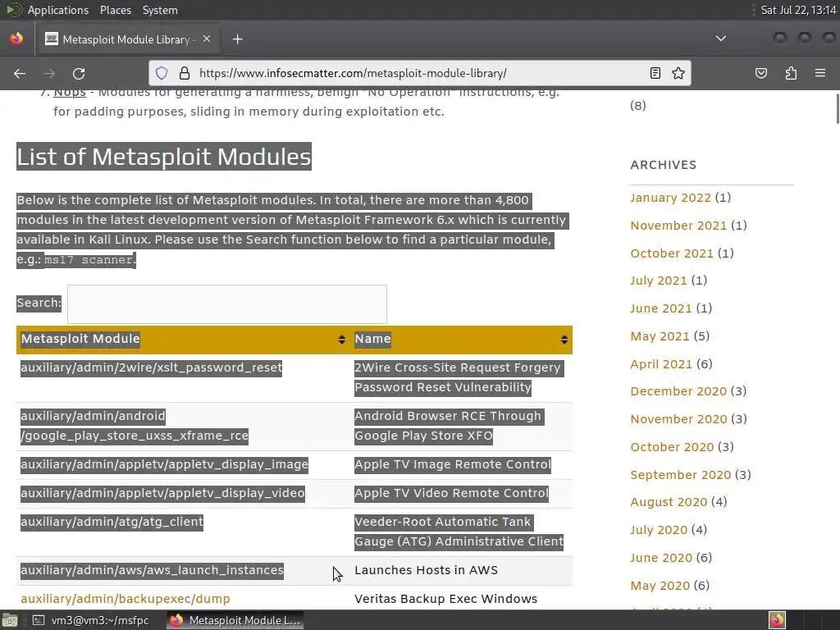Click the 'Veeder-Root Automatic Tank Gauge' name cell
The height and width of the screenshot is (630, 840).
[459, 532]
